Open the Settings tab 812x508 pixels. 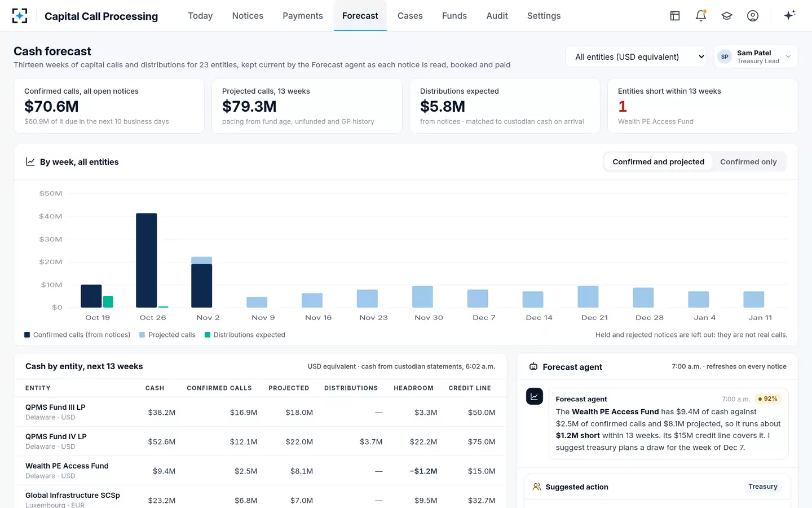click(x=544, y=16)
